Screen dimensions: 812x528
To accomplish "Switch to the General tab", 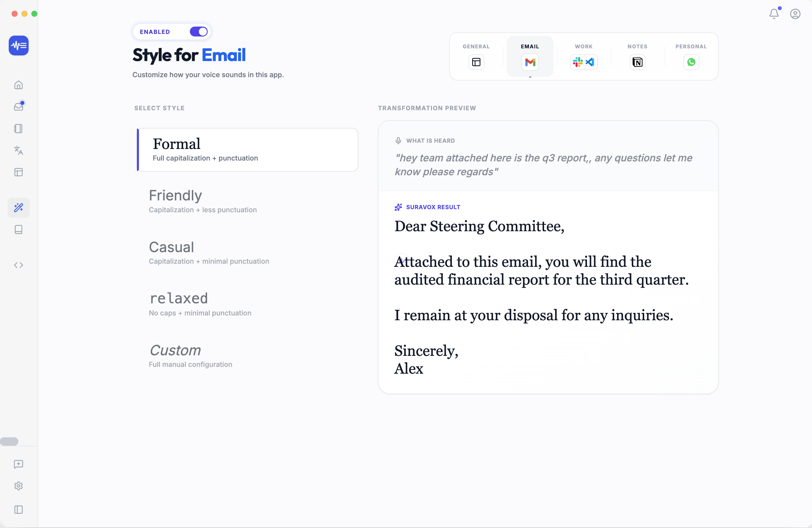I will 476,57.
